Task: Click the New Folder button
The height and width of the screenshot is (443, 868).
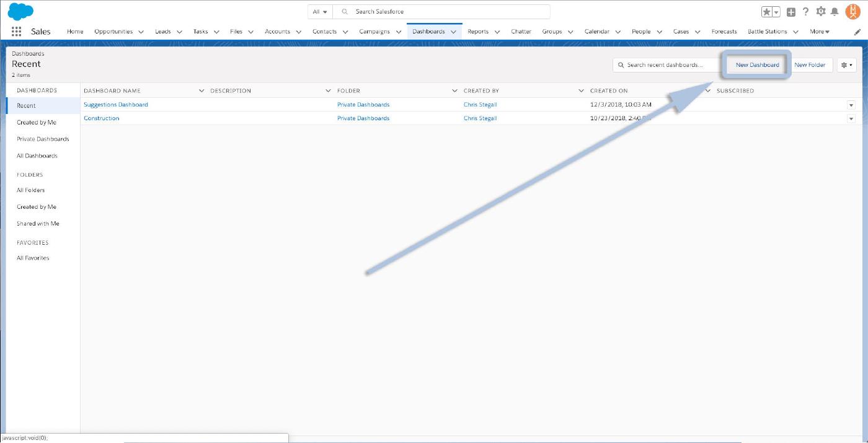Action: click(x=810, y=65)
